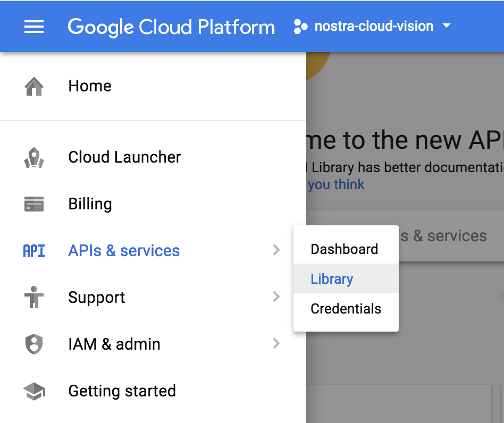
Task: Click the hamburger navigation menu icon
Action: (x=34, y=27)
